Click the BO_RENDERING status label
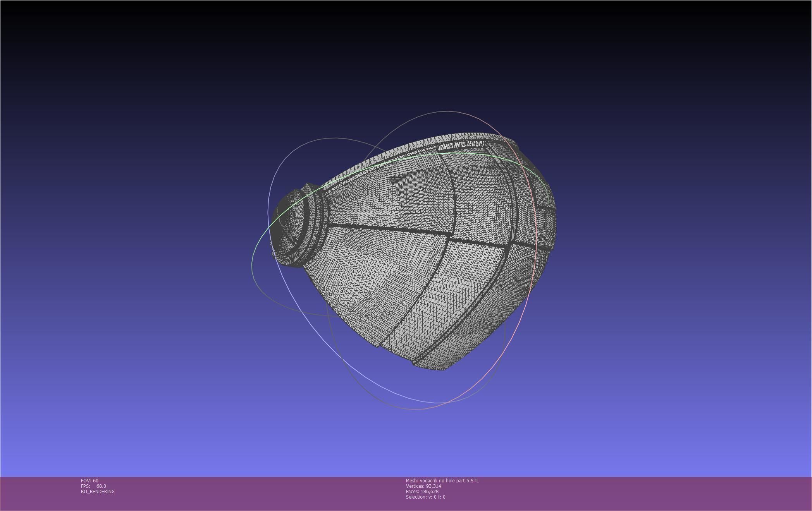812x511 pixels. [x=98, y=491]
